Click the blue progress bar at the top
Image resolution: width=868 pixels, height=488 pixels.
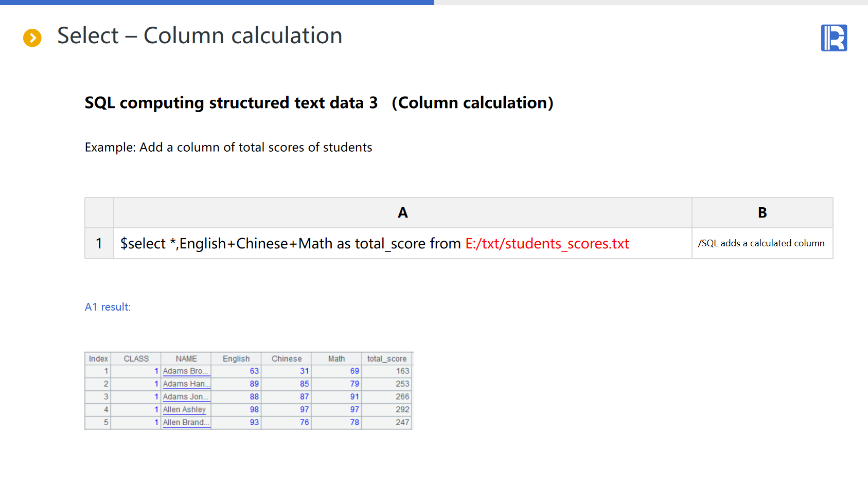(217, 3)
